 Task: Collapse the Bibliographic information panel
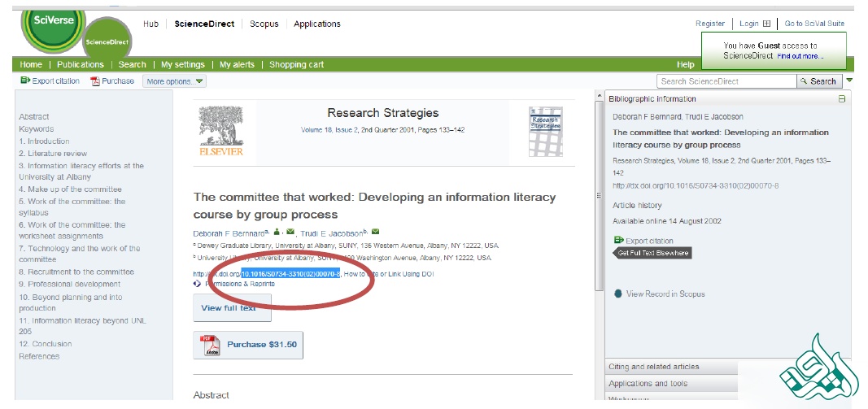coord(842,99)
